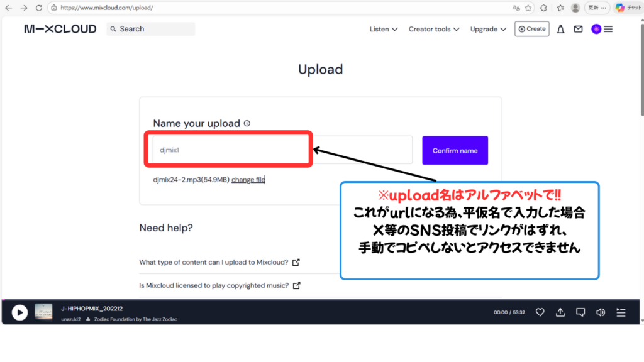Screen dimensions: 644x362
Task: Click the Create button in header
Action: pos(531,29)
